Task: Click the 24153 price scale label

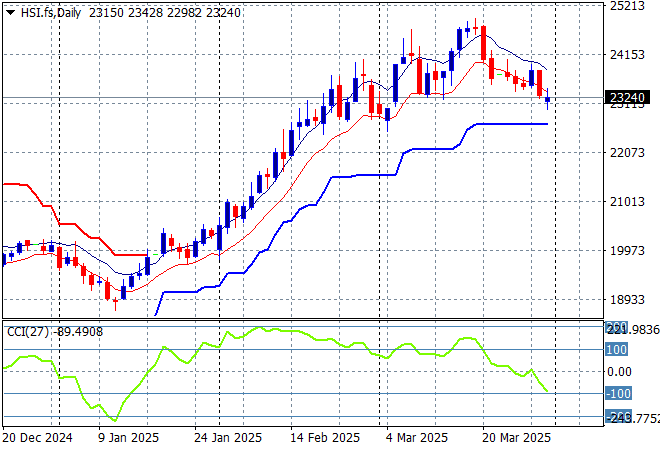Action: coord(626,55)
